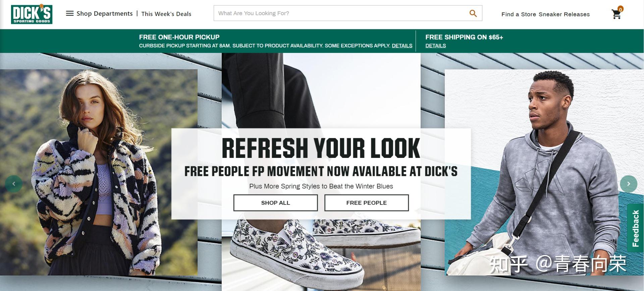
Task: Advance to next carousel slide arrow
Action: point(629,184)
